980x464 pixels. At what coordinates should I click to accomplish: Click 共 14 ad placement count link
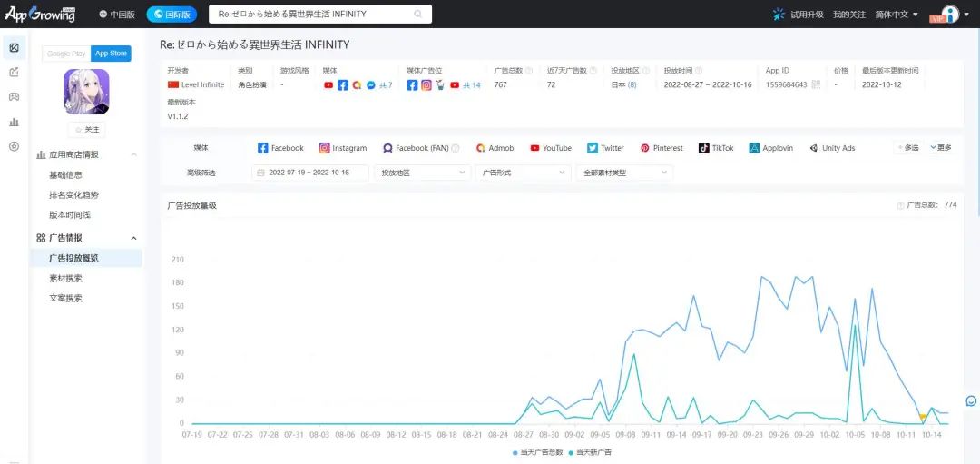point(472,85)
